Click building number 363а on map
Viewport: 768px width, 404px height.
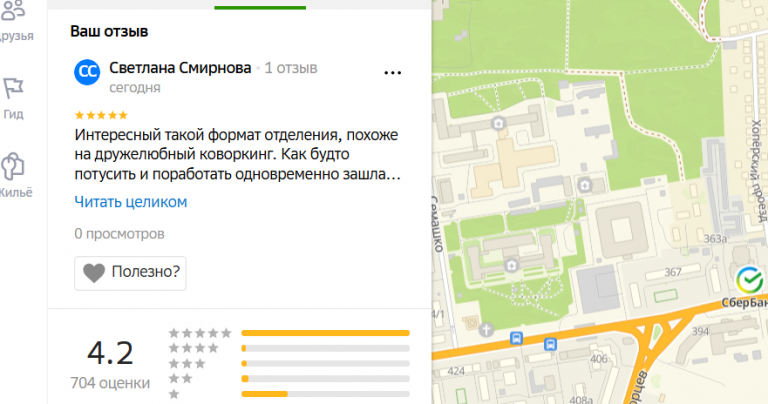coord(715,239)
